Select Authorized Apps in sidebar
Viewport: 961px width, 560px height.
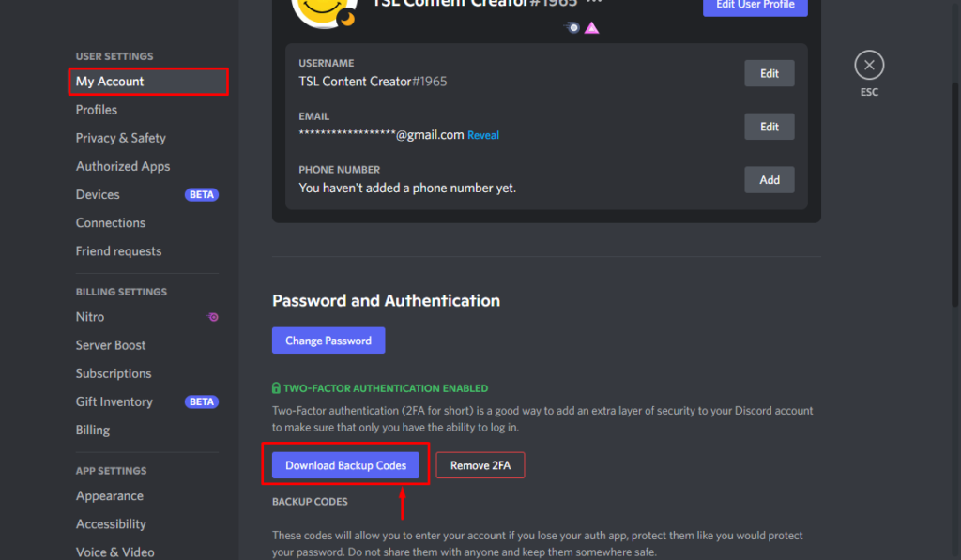[x=123, y=166]
